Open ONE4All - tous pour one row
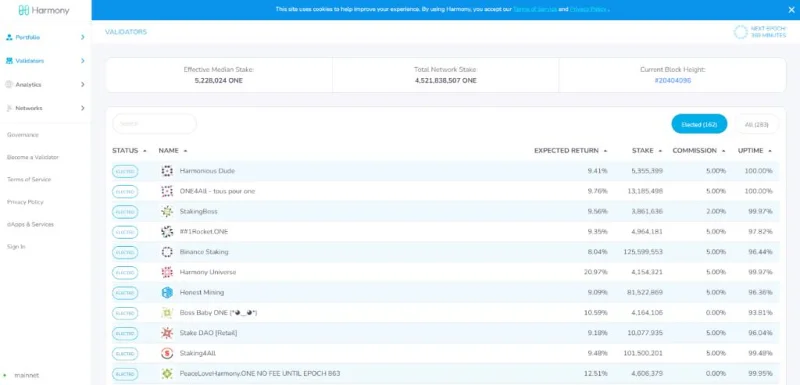Image resolution: width=800 pixels, height=385 pixels. click(x=445, y=191)
